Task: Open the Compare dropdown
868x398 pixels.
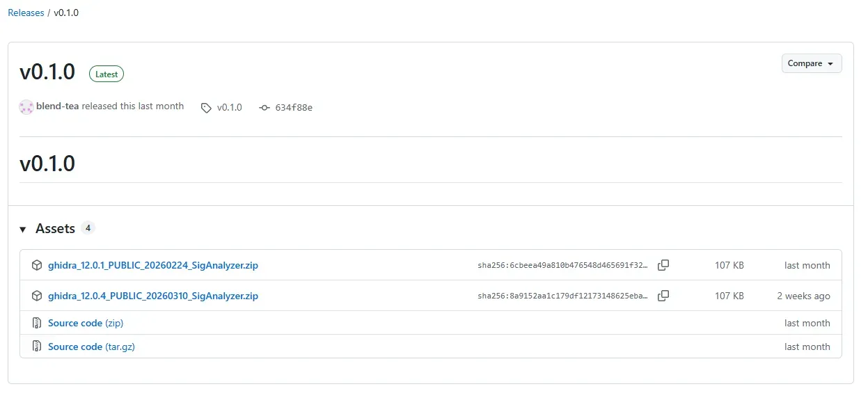Action: coord(811,63)
